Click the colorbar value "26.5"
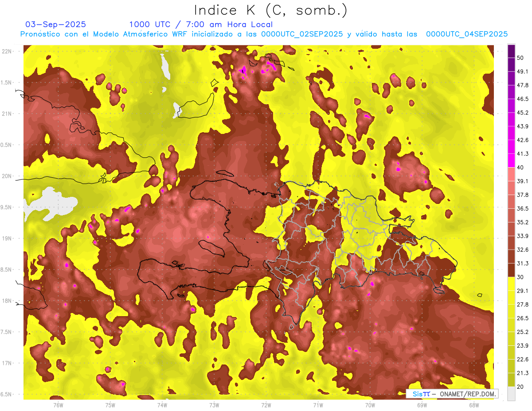Screen dimensions: 532x411 point(523,318)
